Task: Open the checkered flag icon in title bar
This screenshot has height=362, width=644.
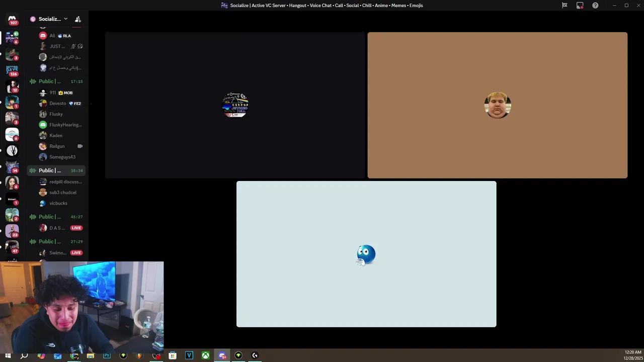Action: click(565, 6)
